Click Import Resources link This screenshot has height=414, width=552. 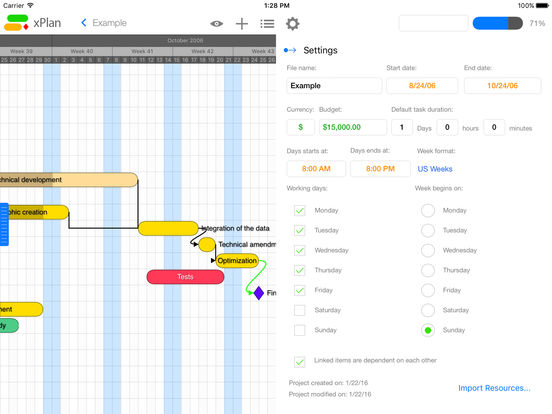pyautogui.click(x=494, y=388)
